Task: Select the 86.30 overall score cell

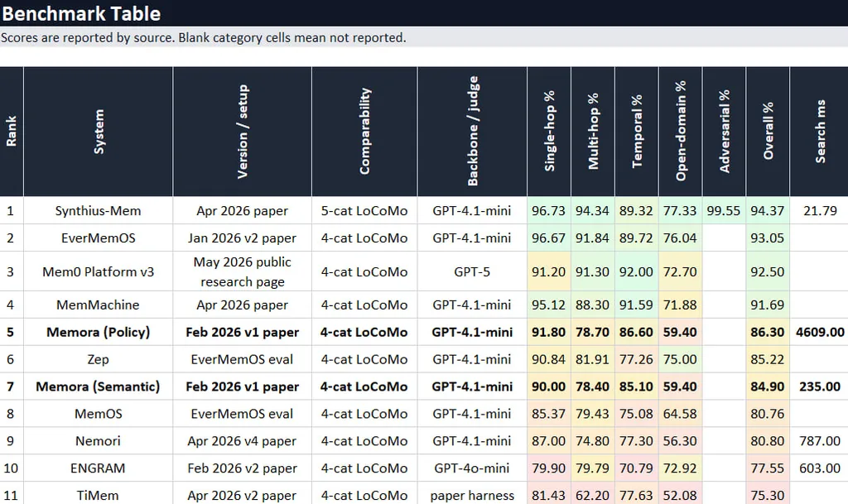Action: coord(768,332)
